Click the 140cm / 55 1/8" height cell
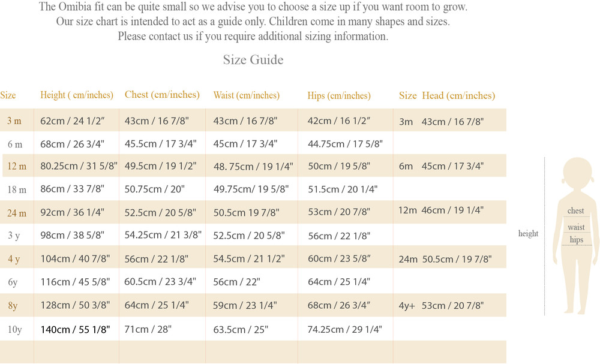Screen dimensions: 600x364 click(75, 329)
